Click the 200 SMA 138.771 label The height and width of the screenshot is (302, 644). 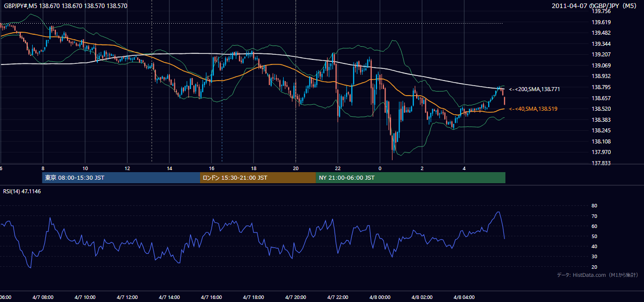click(535, 89)
